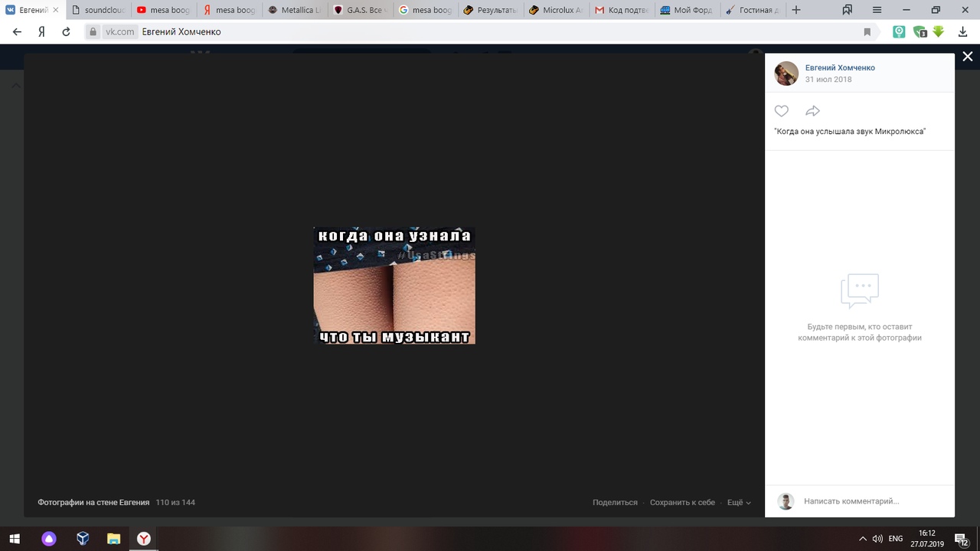Click the Yandex Browser taskbar icon
Viewport: 980px width, 551px height.
pos(144,539)
